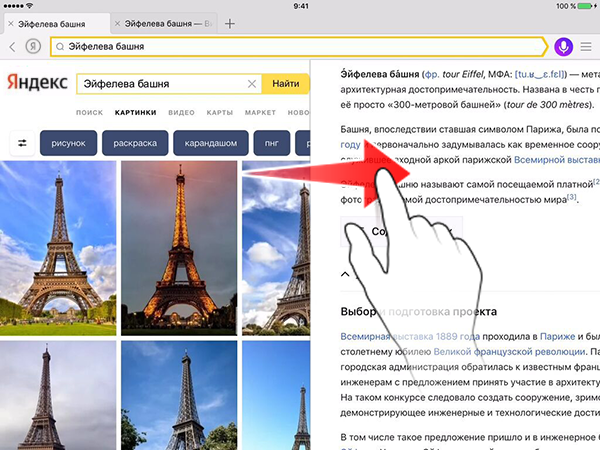Open the МАРКЕТ section
Viewport: 600px width, 450px height.
tap(260, 112)
